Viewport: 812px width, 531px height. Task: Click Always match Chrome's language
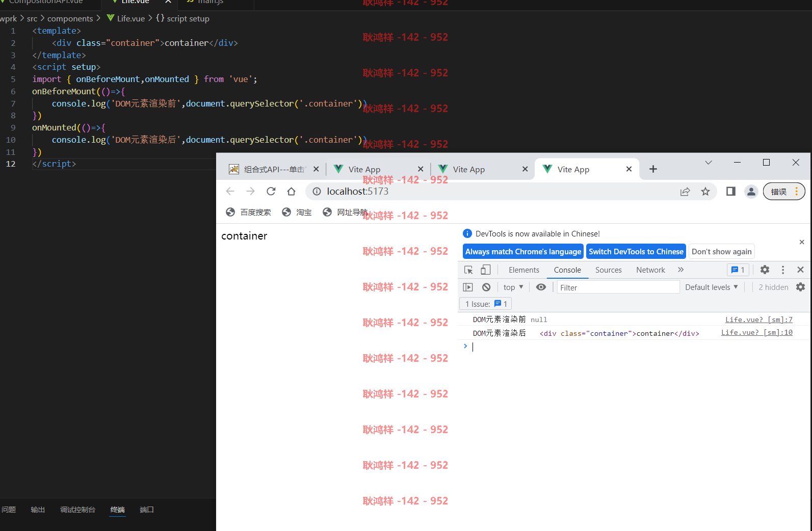(x=523, y=252)
